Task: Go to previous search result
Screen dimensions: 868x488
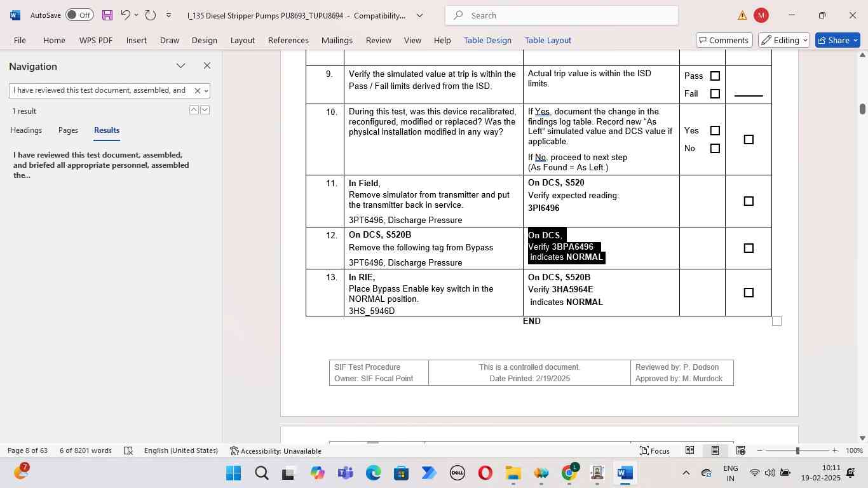Action: [x=194, y=110]
